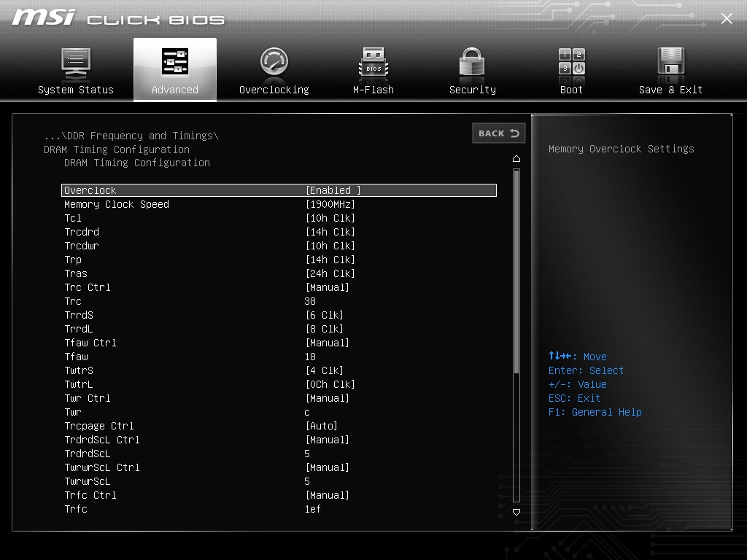
Task: Open System Status monitor icon
Action: pos(76,63)
